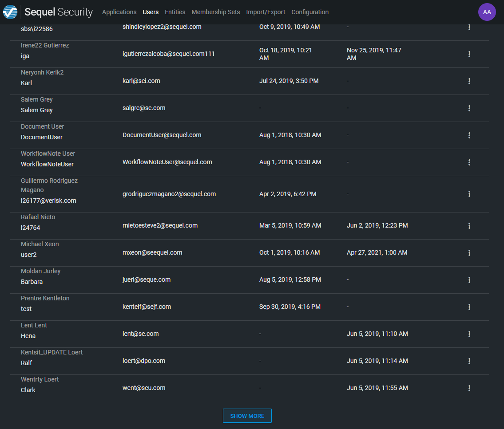
Task: Open the kebab menu for Prentre Kentleton
Action: click(x=469, y=307)
